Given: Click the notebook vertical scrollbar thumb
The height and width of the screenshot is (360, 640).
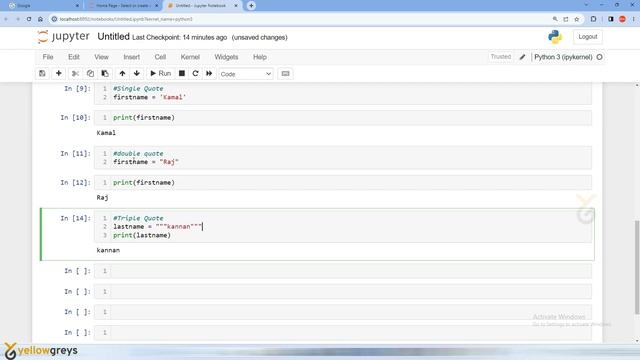Looking at the screenshot, I should 637,267.
